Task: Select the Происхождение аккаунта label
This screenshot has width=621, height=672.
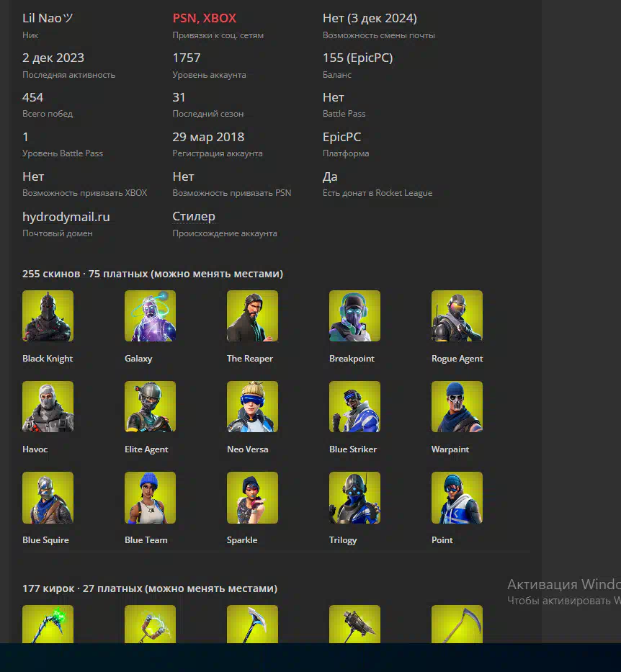Action: click(225, 233)
